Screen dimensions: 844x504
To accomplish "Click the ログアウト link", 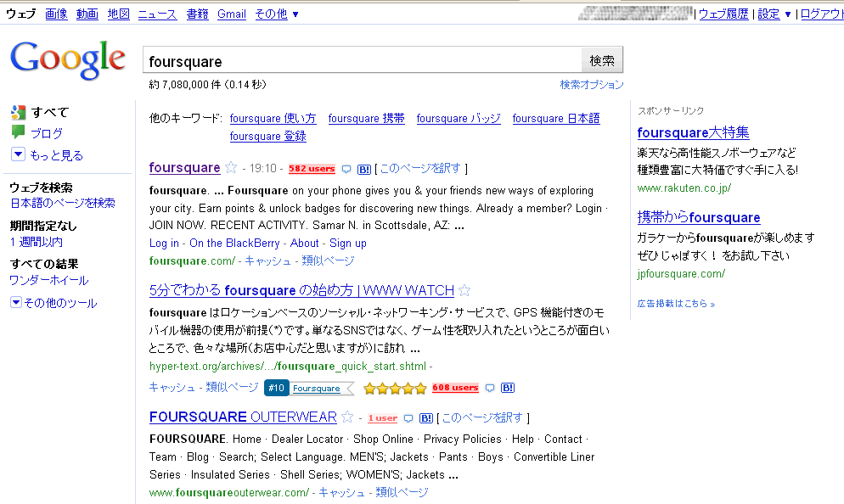I will point(822,14).
